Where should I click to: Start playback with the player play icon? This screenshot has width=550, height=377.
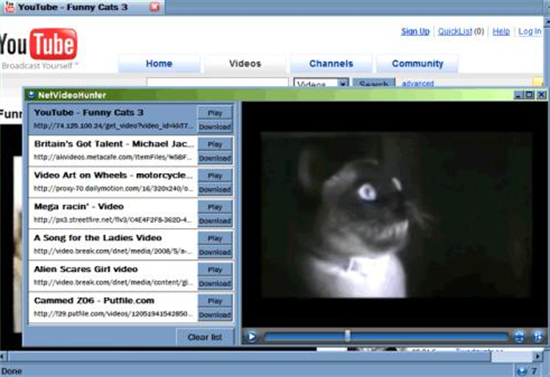pos(251,337)
